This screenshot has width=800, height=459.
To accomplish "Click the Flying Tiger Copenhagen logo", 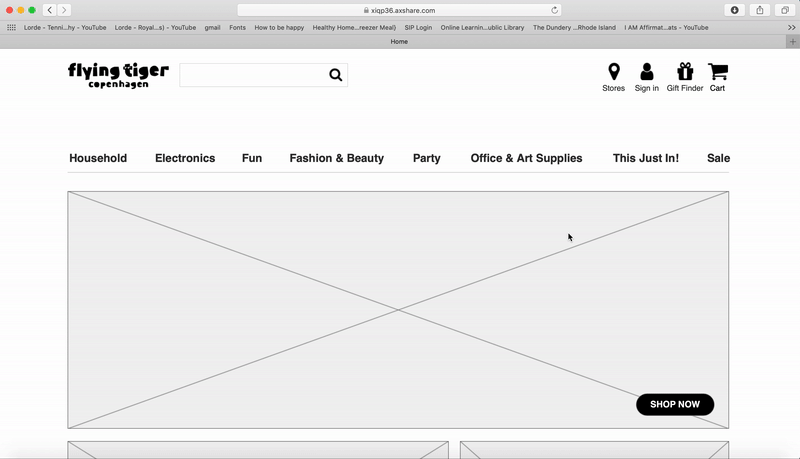I will [118, 75].
